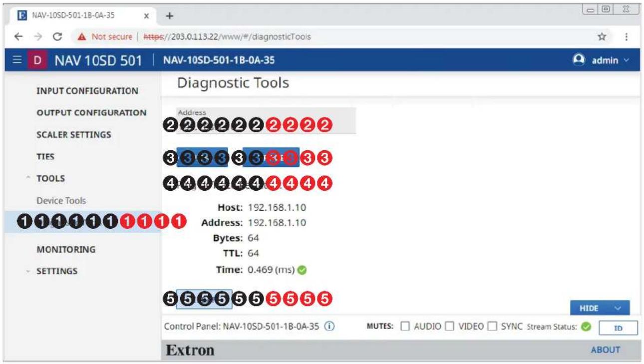Click the E favicon in browser tab

click(21, 15)
